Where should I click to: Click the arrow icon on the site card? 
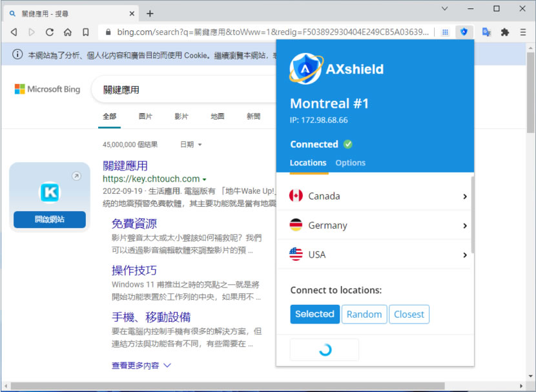coord(76,176)
